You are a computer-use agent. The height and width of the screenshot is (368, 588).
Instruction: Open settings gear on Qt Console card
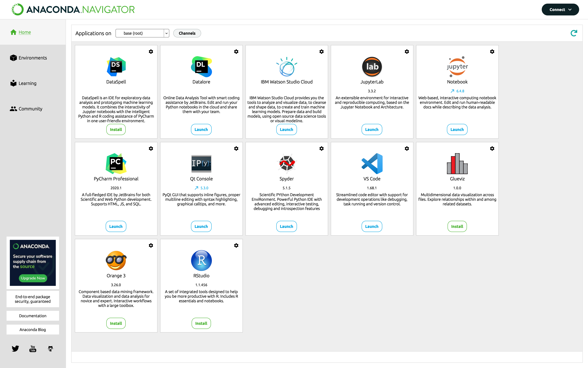point(236,149)
